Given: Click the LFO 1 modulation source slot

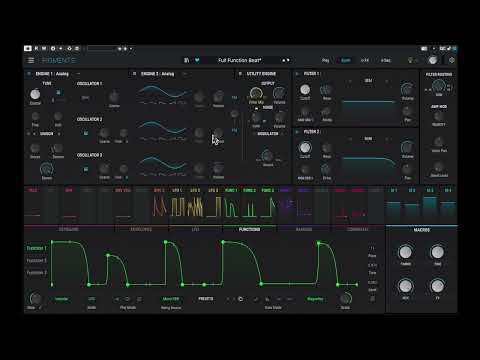Looking at the screenshot, I should pos(177,205).
